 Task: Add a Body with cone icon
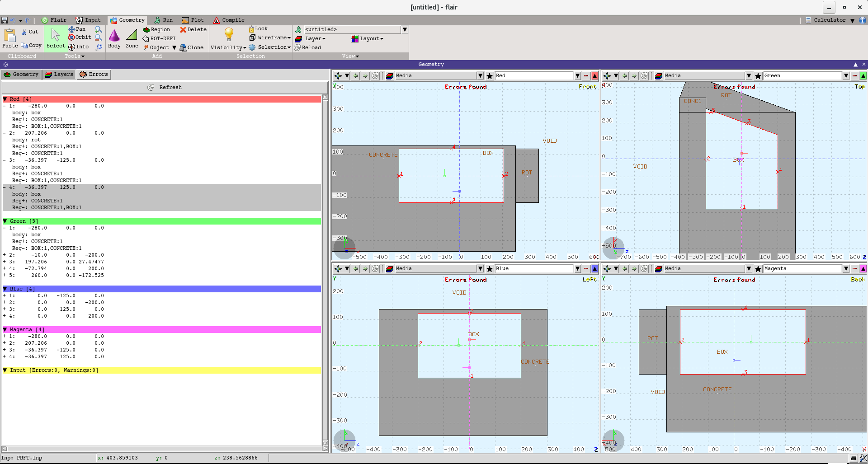coord(114,38)
